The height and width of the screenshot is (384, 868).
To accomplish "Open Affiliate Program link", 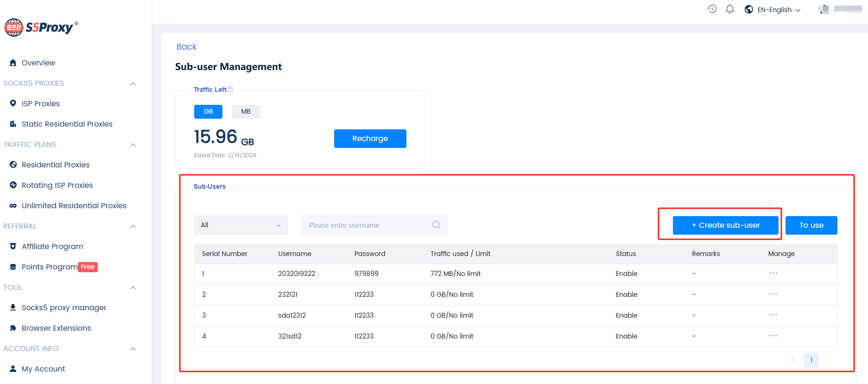I will click(x=52, y=246).
